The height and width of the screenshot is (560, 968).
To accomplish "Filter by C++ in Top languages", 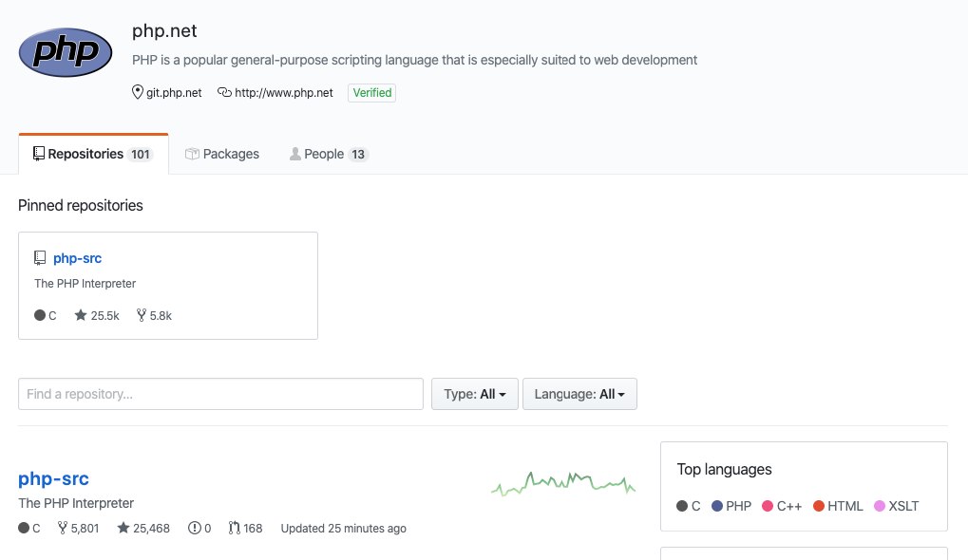I will (782, 506).
